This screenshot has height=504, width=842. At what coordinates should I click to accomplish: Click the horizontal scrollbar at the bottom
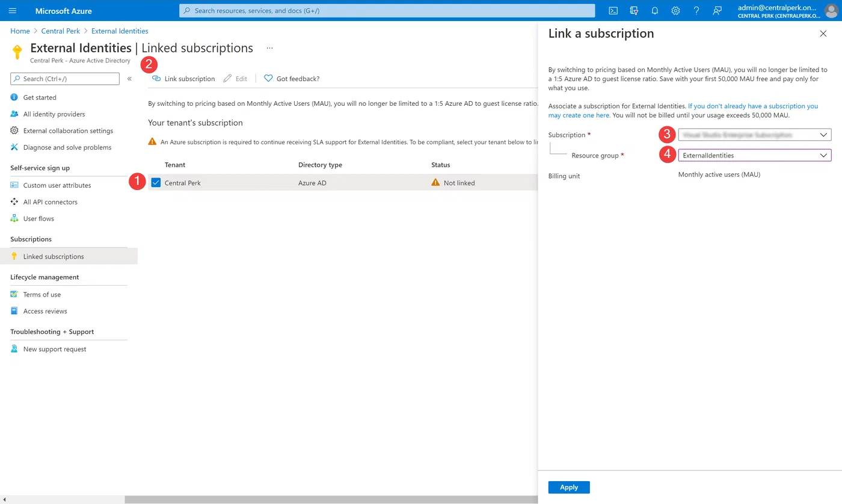[331, 499]
